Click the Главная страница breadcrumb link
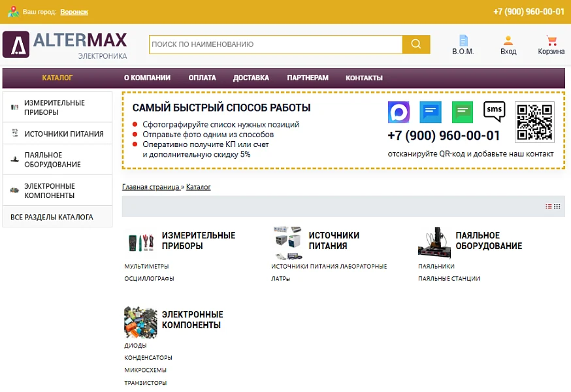Screen dimensions: 571x392 (x=151, y=187)
